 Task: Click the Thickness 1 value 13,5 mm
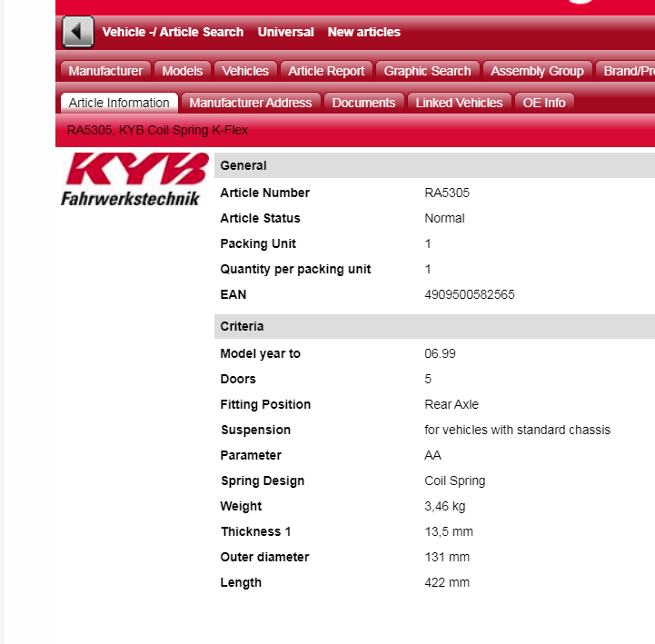[x=449, y=532]
